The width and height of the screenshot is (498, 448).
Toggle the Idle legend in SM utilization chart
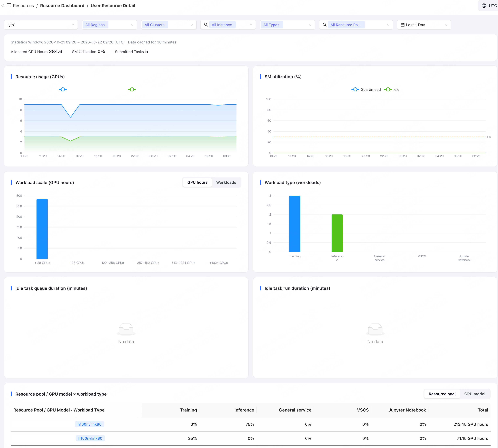[x=392, y=89]
